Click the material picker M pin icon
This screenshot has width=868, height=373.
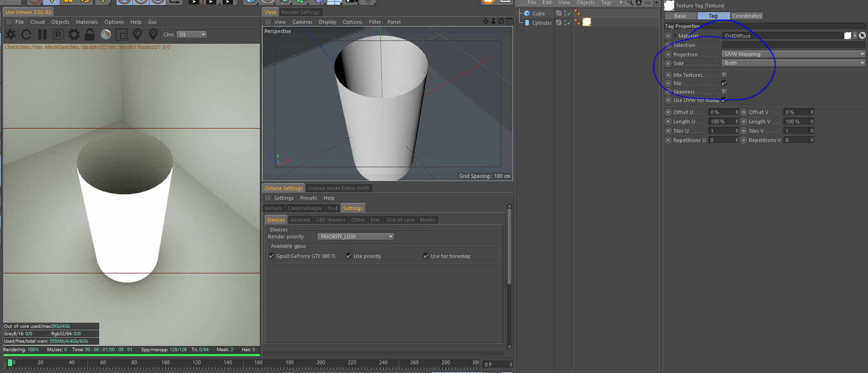(153, 34)
